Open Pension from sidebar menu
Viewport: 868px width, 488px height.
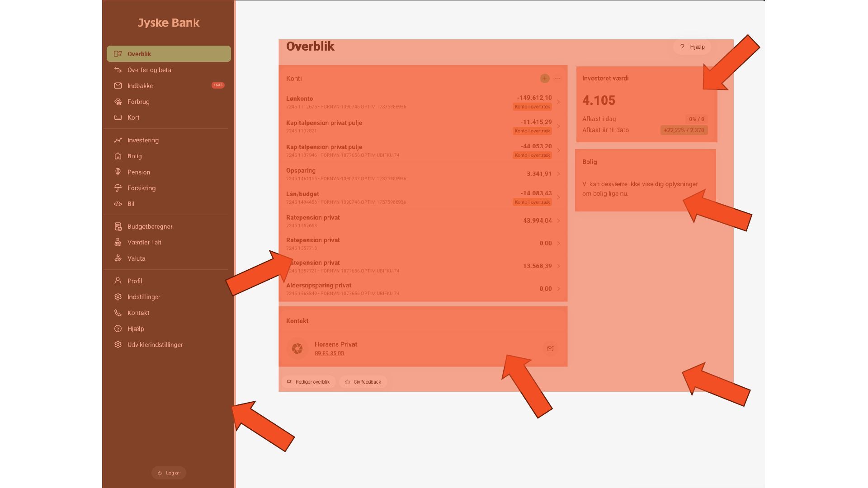138,172
